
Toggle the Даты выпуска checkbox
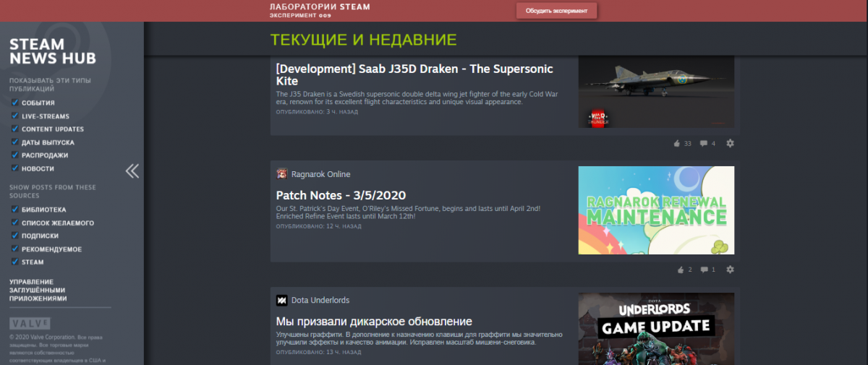[14, 142]
